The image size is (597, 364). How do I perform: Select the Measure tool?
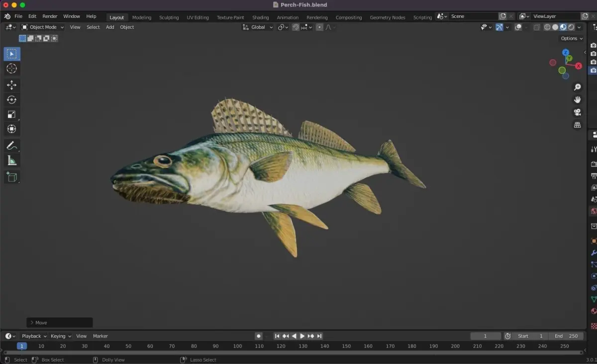click(12, 160)
